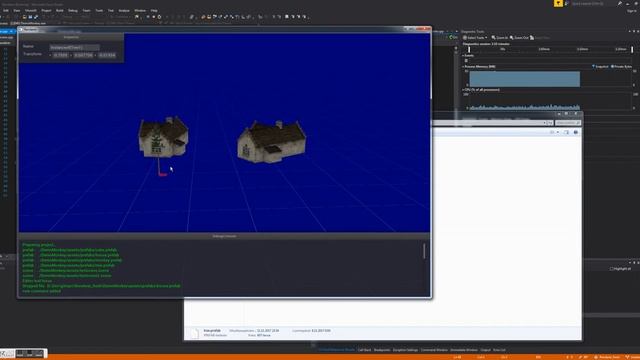Open the Exception Settings tab
The image size is (640, 360).
pyautogui.click(x=405, y=350)
